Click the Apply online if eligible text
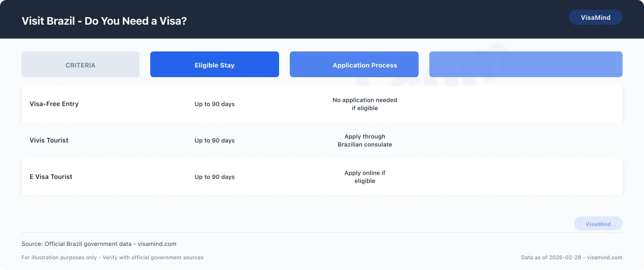 point(365,177)
